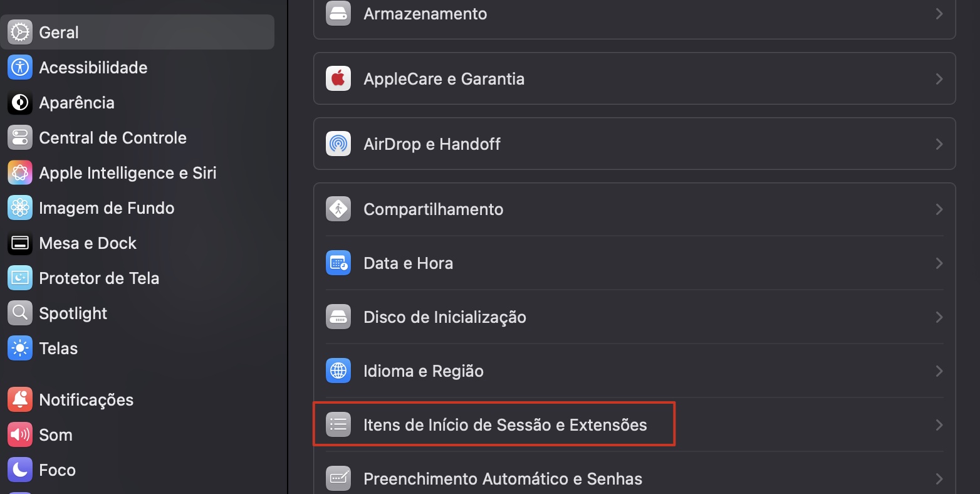This screenshot has width=980, height=494.
Task: Select the Imagem de Fundo icon
Action: click(19, 208)
